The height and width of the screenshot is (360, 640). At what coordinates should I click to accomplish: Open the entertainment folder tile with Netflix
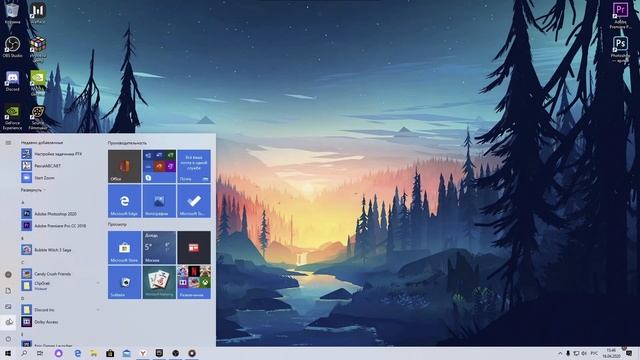click(x=194, y=282)
